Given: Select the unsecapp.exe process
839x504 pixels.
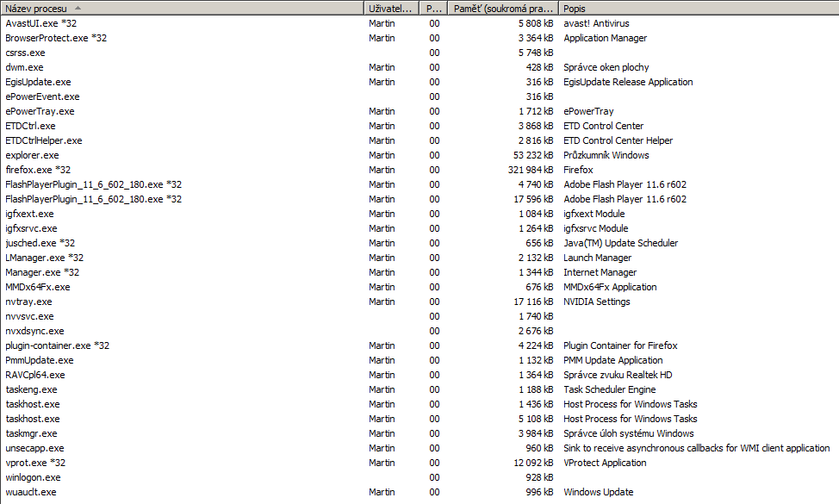Looking at the screenshot, I should pyautogui.click(x=34, y=448).
